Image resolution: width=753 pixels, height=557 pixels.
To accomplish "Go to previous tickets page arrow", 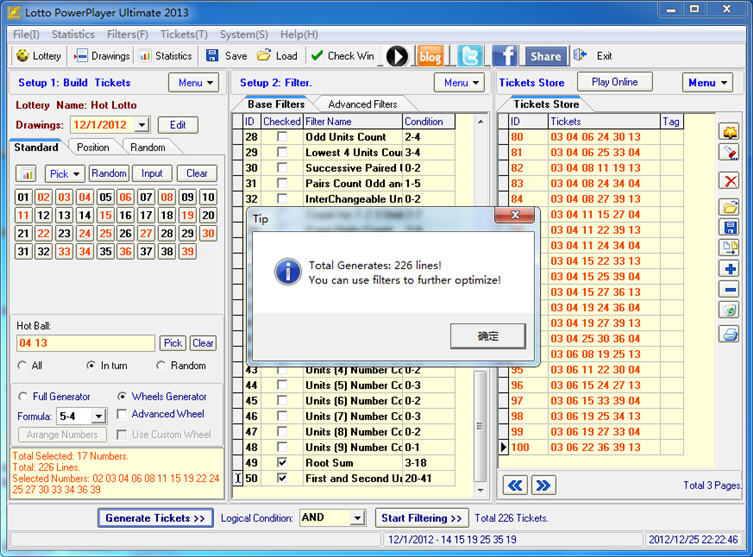I will 515,485.
